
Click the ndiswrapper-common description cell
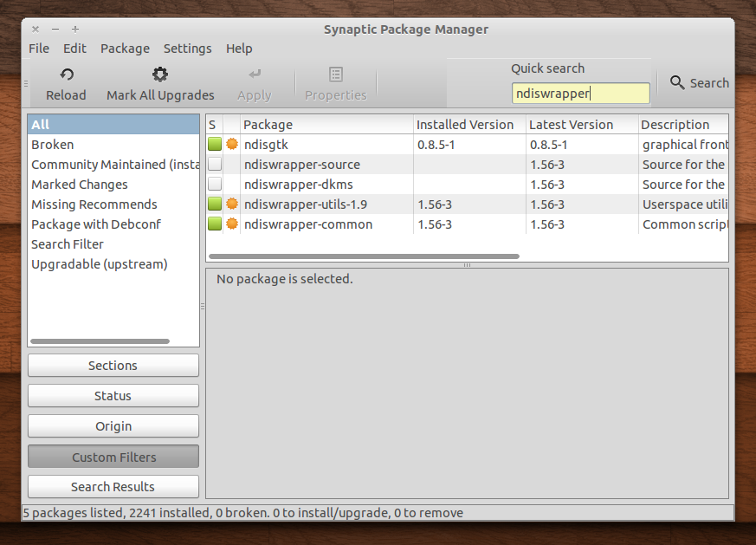(x=685, y=224)
